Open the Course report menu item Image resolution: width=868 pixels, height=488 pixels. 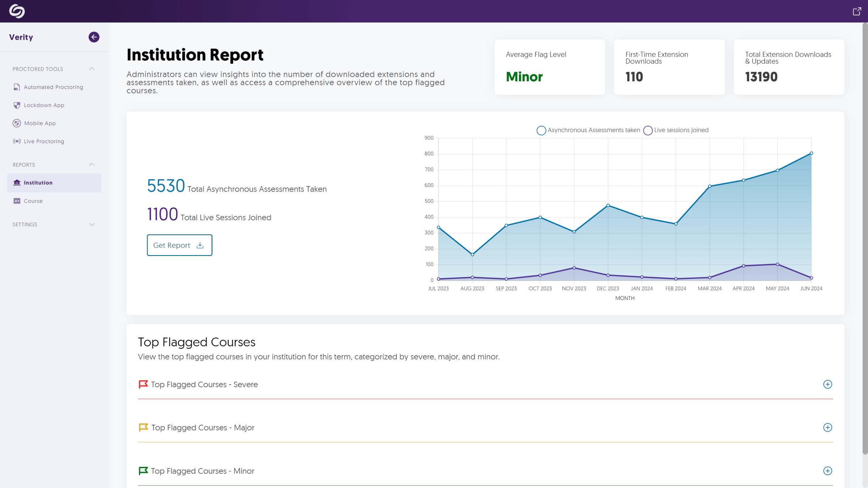point(33,201)
